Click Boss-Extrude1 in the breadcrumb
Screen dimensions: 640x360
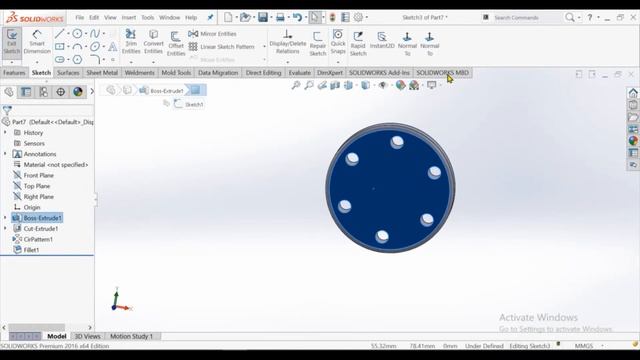click(x=162, y=91)
